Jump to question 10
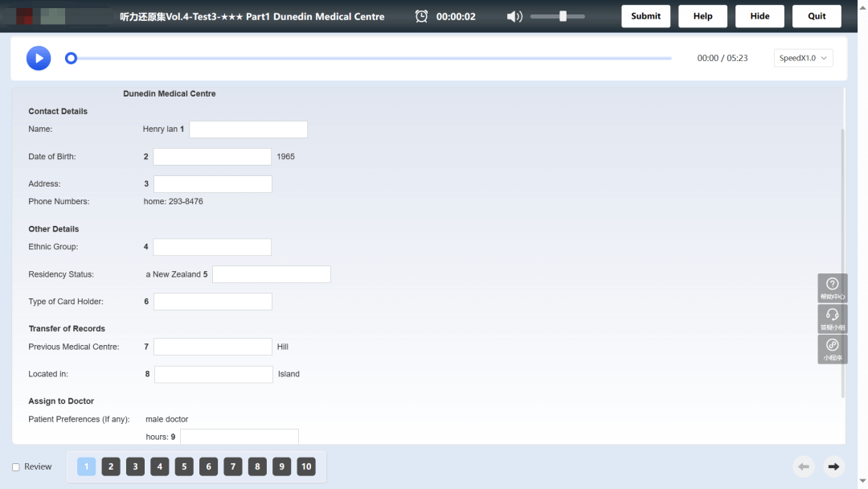The width and height of the screenshot is (868, 489). 306,466
